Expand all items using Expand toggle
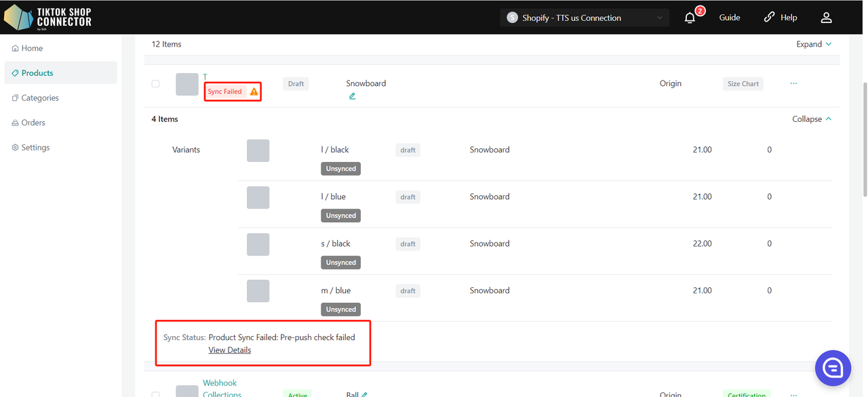Image resolution: width=868 pixels, height=397 pixels. click(814, 44)
